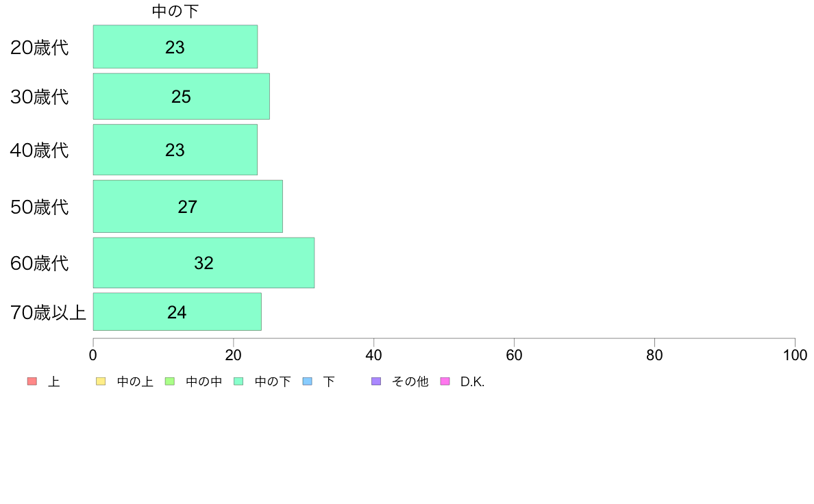Click the yellow 中の上 legend swatch

click(101, 381)
